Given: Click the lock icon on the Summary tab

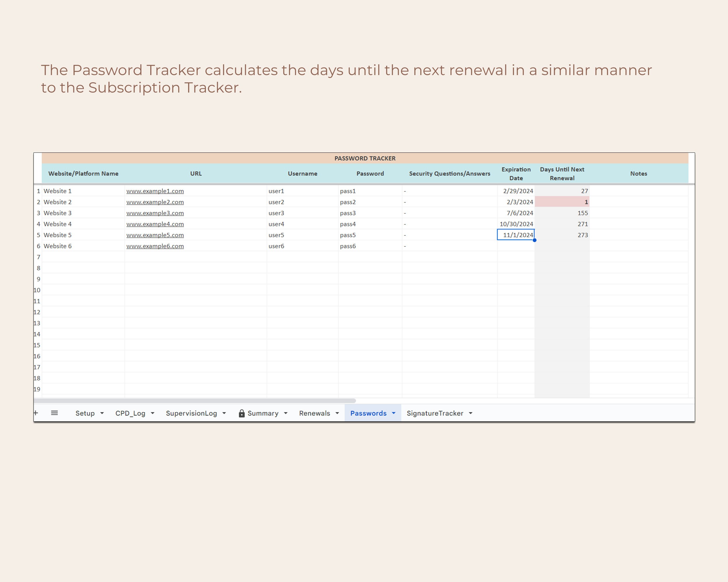Looking at the screenshot, I should [x=242, y=413].
